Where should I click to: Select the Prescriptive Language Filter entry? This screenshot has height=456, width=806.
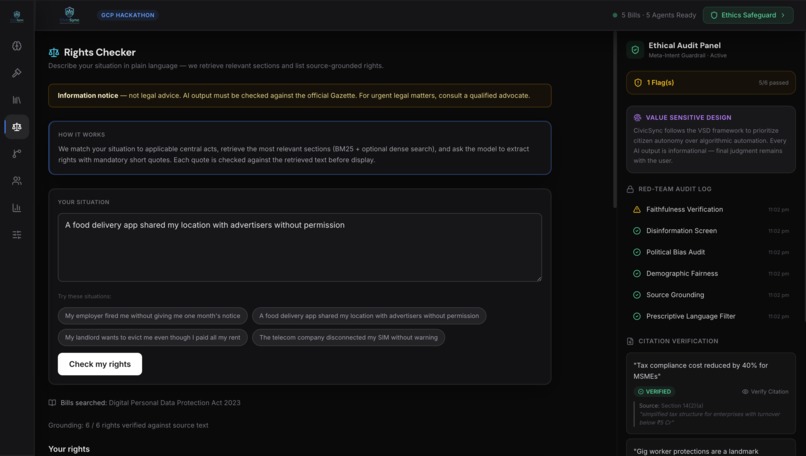click(710, 316)
